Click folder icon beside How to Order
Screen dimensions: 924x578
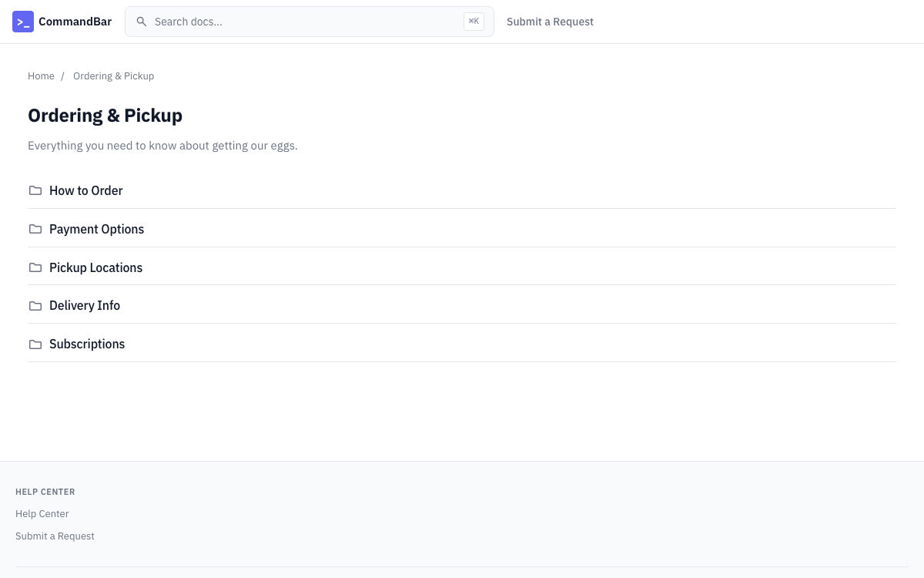[35, 190]
